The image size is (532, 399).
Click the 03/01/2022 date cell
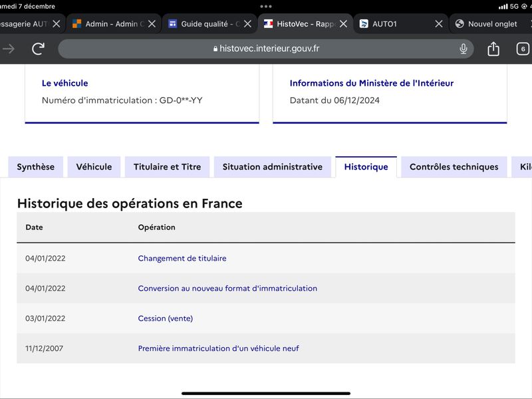(x=45, y=319)
